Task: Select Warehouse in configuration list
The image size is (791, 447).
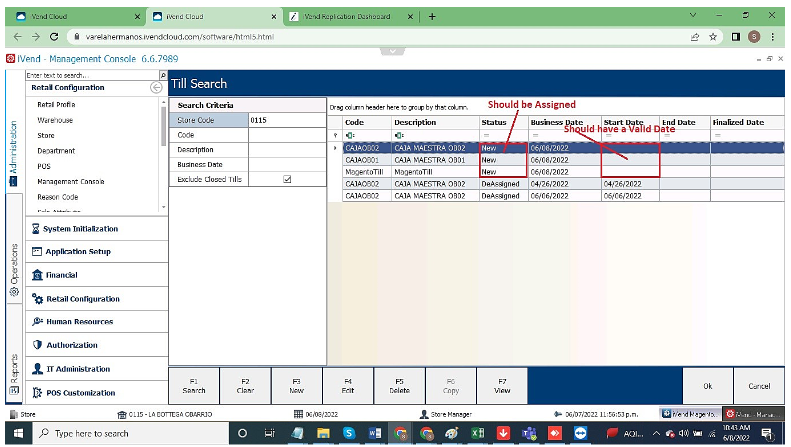Action: [x=55, y=120]
